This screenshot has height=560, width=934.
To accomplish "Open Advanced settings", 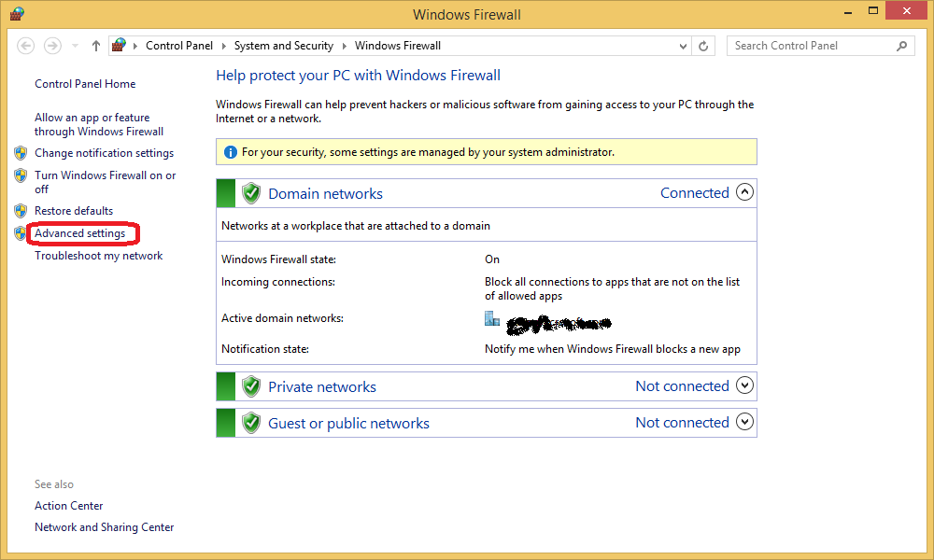I will pos(79,233).
